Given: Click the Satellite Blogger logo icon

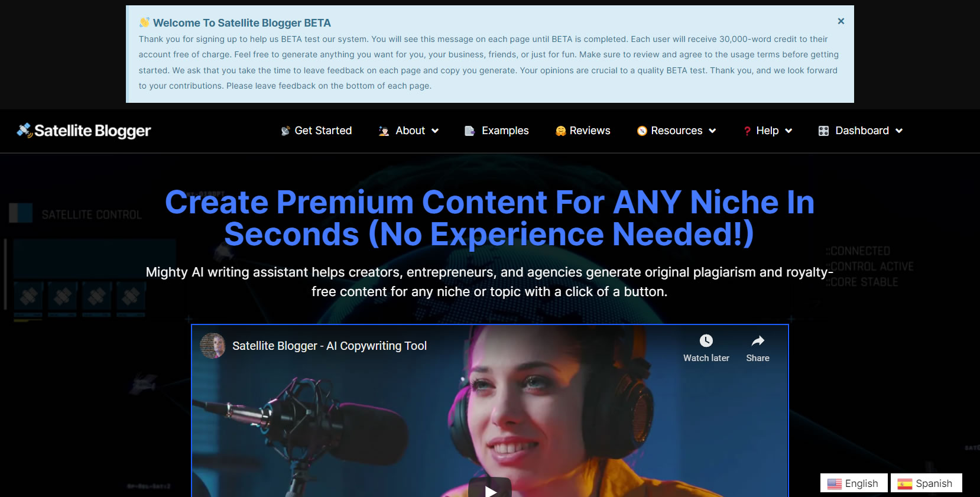Looking at the screenshot, I should (x=24, y=131).
